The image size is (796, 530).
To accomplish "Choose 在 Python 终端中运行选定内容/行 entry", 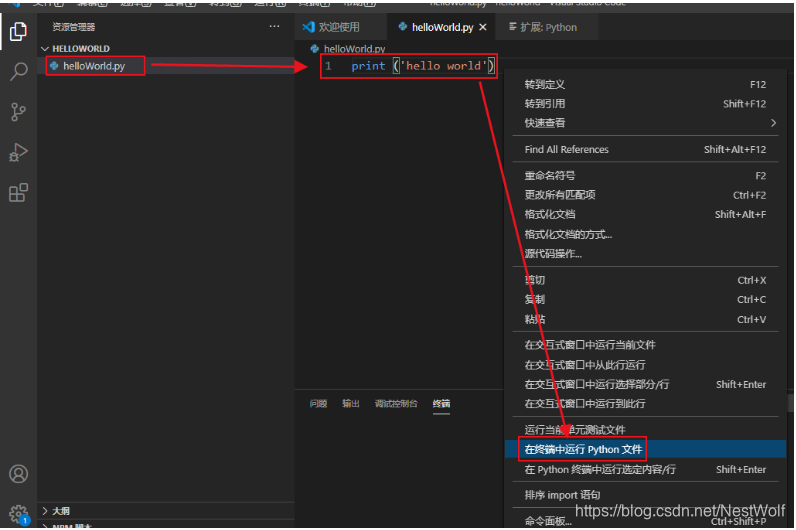I will pos(645,470).
